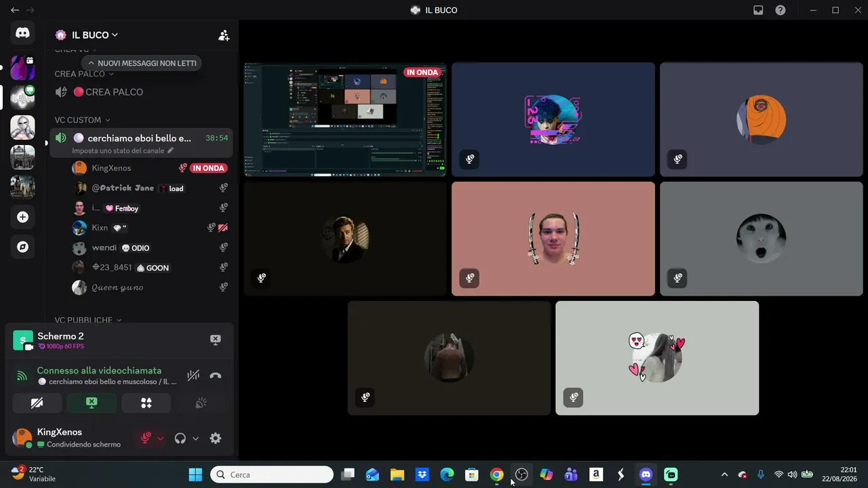The height and width of the screenshot is (488, 868).
Task: Edit channel status with the pencil icon
Action: pyautogui.click(x=170, y=150)
